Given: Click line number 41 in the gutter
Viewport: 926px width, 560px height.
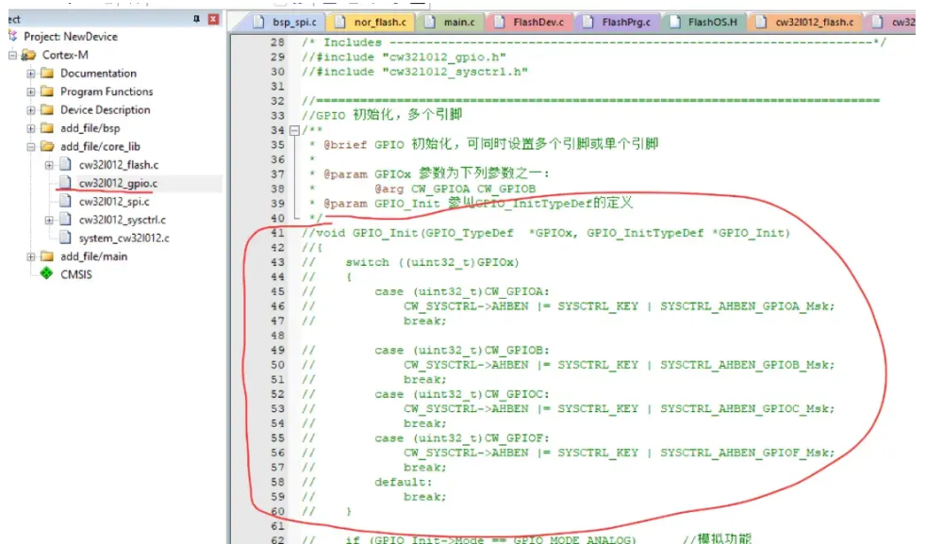Looking at the screenshot, I should pos(277,233).
